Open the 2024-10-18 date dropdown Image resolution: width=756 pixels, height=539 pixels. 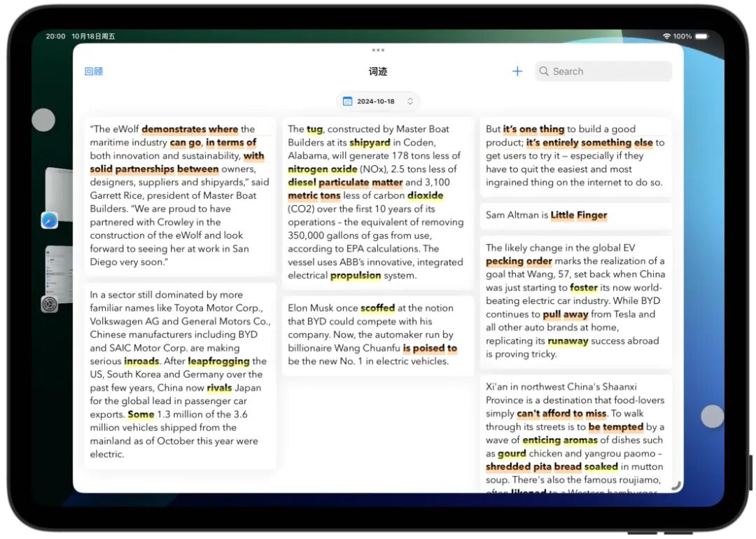(x=378, y=101)
